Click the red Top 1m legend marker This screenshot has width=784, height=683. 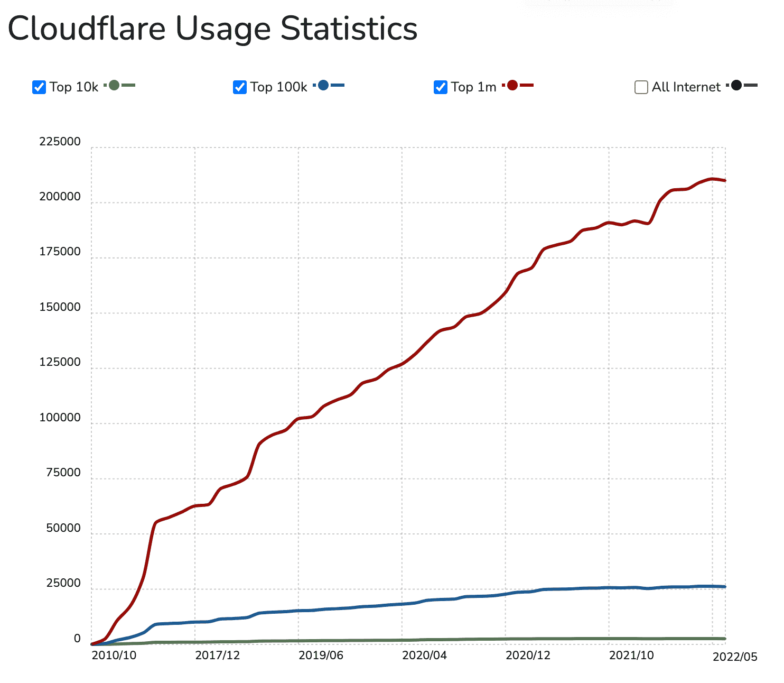(x=512, y=85)
